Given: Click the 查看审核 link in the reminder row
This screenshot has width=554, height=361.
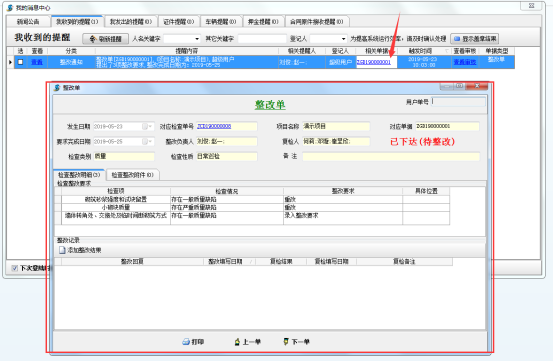Looking at the screenshot, I should point(465,62).
